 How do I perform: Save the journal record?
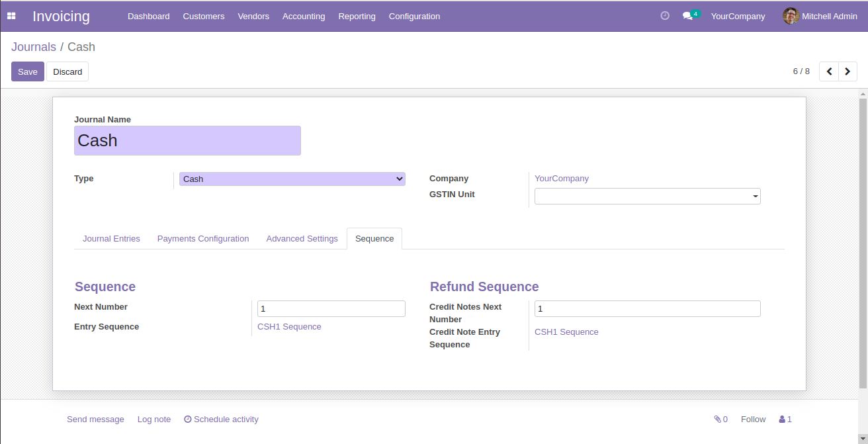(28, 71)
